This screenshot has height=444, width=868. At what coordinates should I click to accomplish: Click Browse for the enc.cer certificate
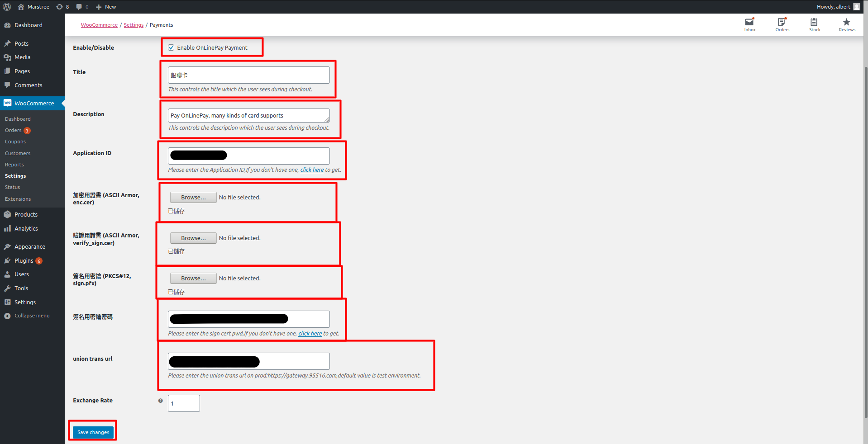[193, 198]
